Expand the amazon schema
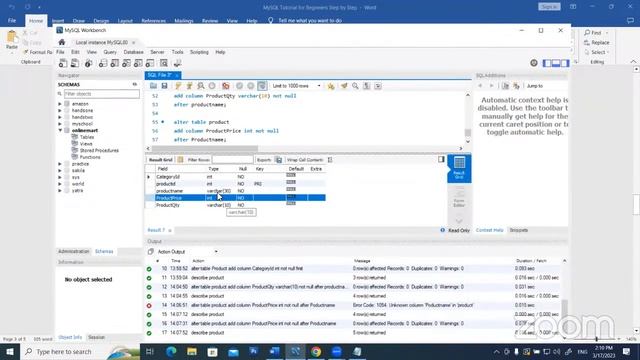640x360 pixels. click(60, 104)
